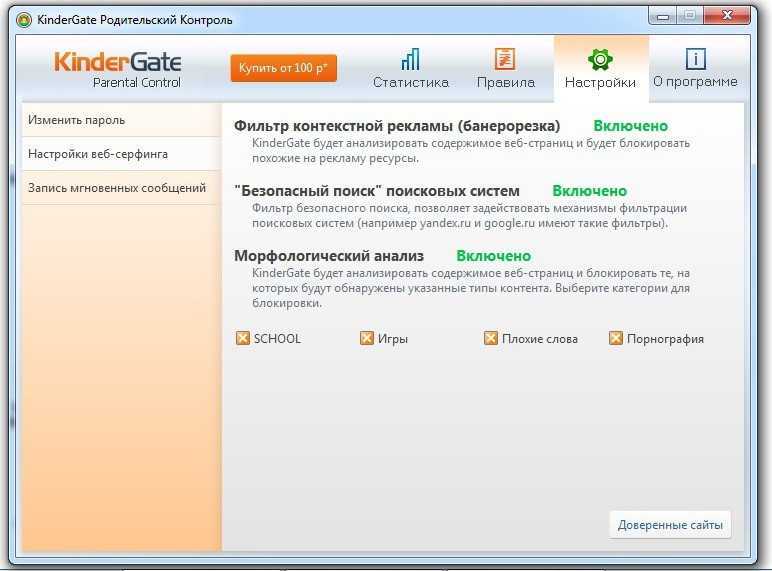The width and height of the screenshot is (772, 571).
Task: Click the Фильтр контекстной рекламы heading
Action: coord(397,126)
